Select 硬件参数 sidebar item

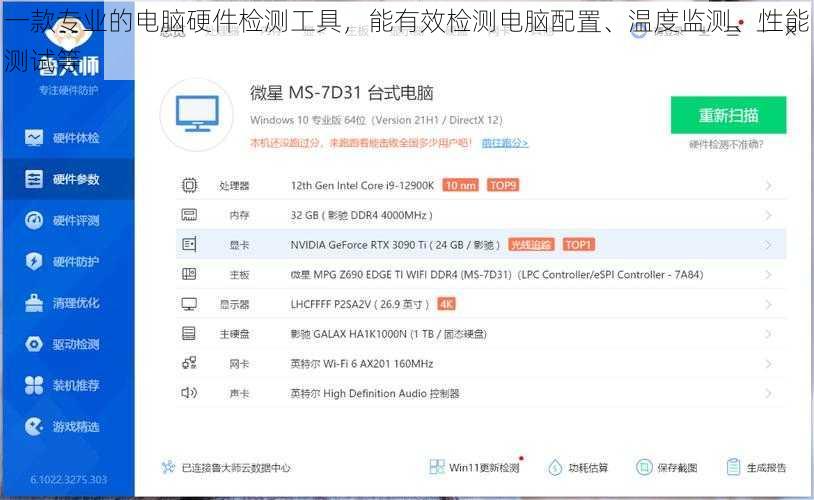pyautogui.click(x=67, y=179)
